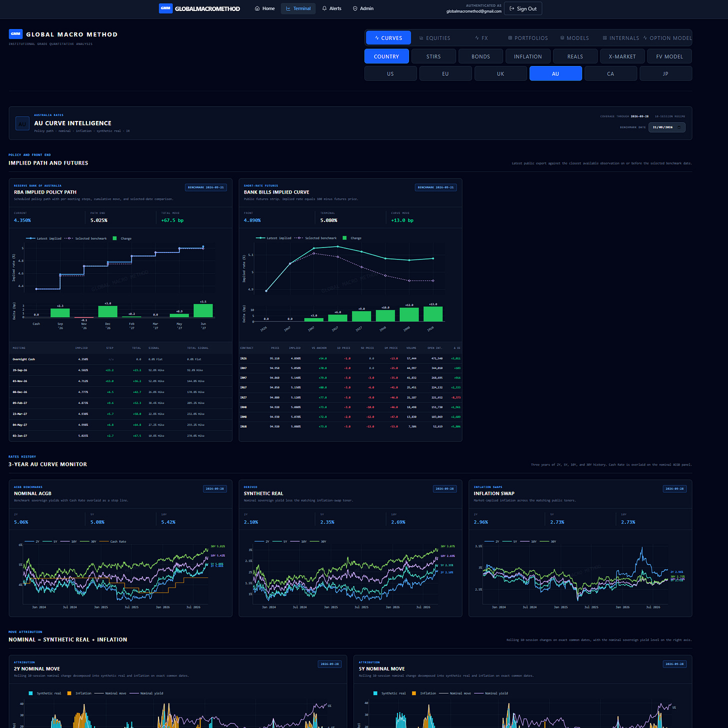
Task: Select the JP country tab
Action: click(x=665, y=73)
